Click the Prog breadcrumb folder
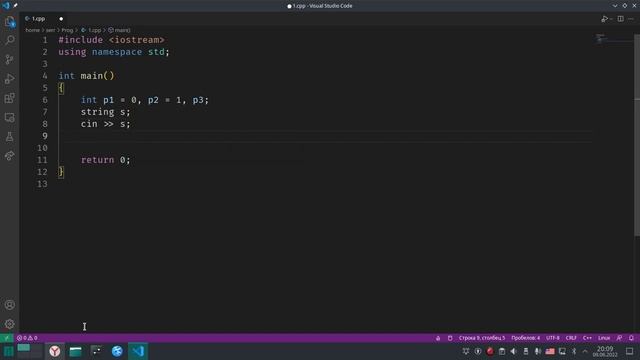This screenshot has height=360, width=640. pyautogui.click(x=67, y=30)
